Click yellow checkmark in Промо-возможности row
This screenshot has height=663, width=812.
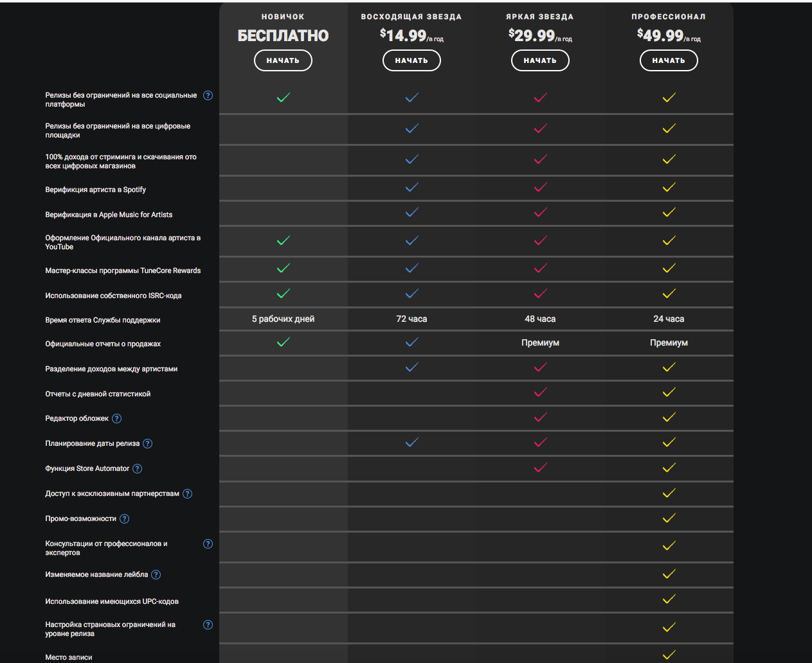pos(669,518)
